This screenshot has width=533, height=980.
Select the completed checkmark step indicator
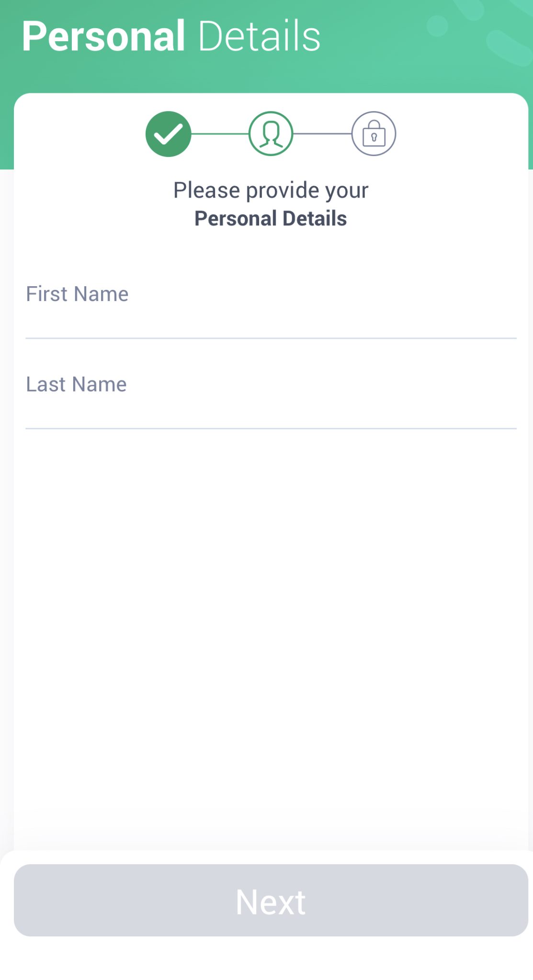coord(169,134)
